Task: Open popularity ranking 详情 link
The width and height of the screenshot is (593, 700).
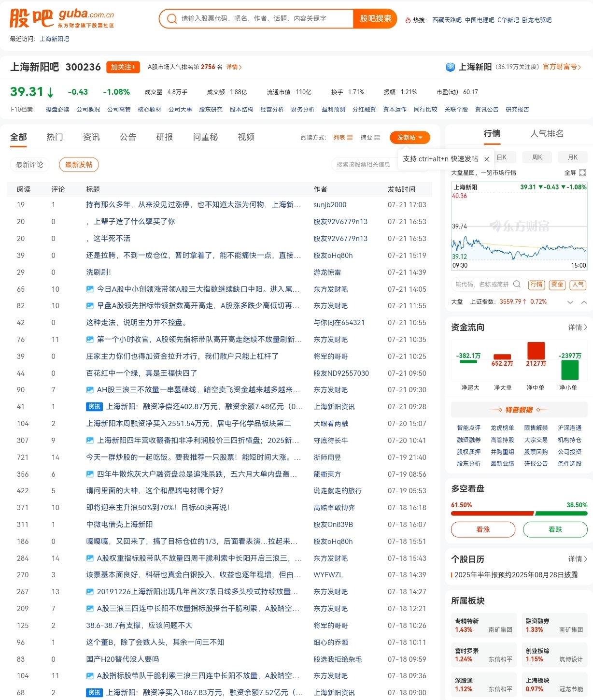Action: [234, 67]
